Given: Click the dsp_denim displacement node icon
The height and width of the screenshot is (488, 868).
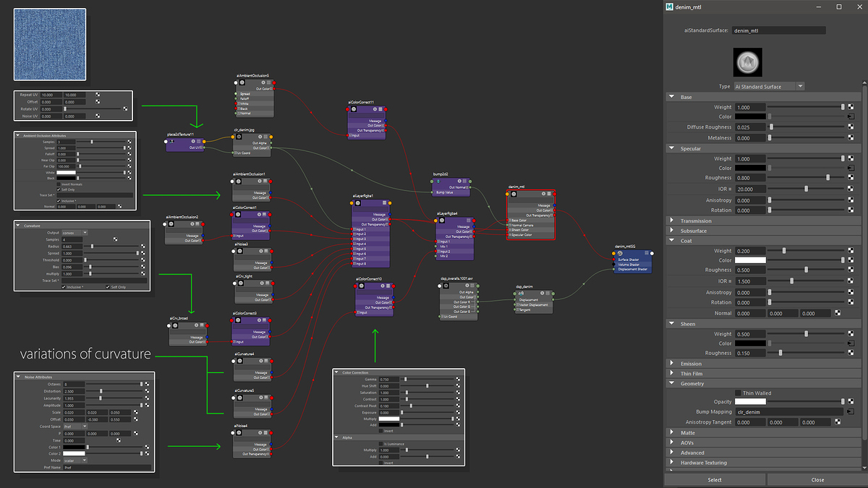Looking at the screenshot, I should 522,293.
